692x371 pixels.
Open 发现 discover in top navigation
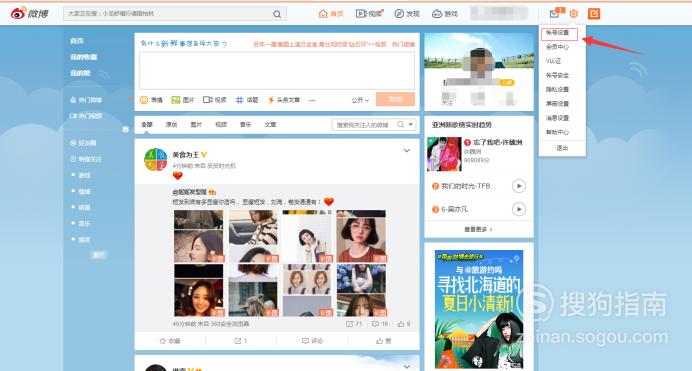click(407, 14)
